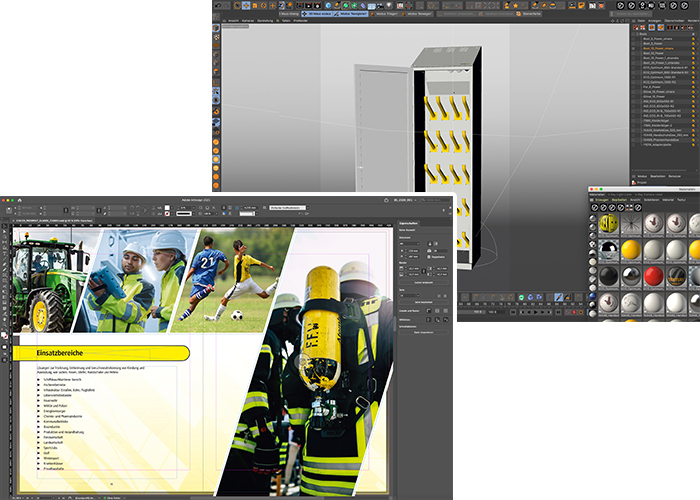This screenshot has width=700, height=500.
Task: Select the solid yellow material sphere
Action: point(631,250)
